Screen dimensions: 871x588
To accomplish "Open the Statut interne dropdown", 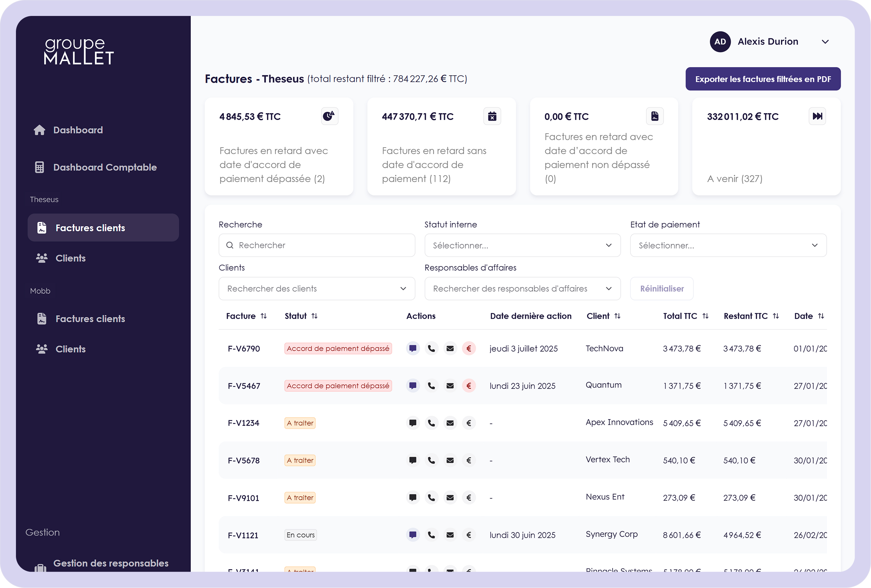I will (x=522, y=245).
